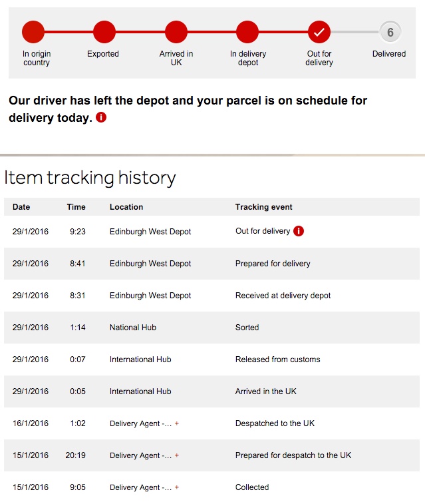Click the grey step 6 'Delivered' circle
The image size is (425, 504).
[390, 32]
